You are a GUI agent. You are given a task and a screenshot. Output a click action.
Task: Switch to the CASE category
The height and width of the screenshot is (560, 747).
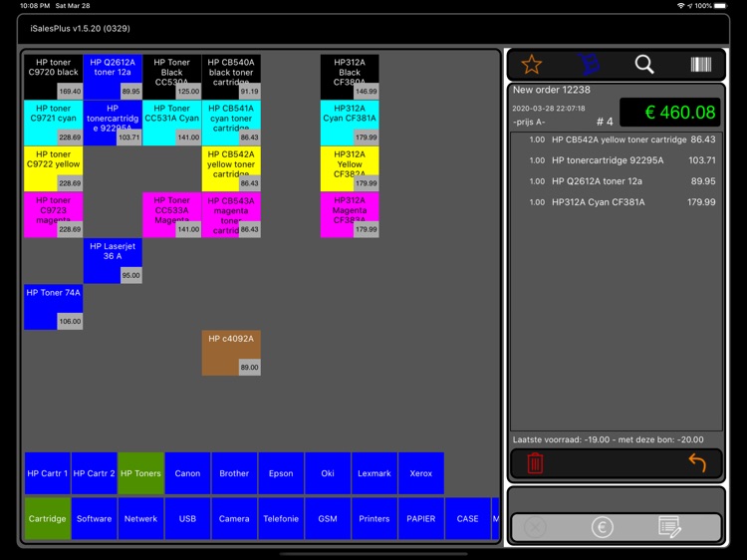(467, 518)
